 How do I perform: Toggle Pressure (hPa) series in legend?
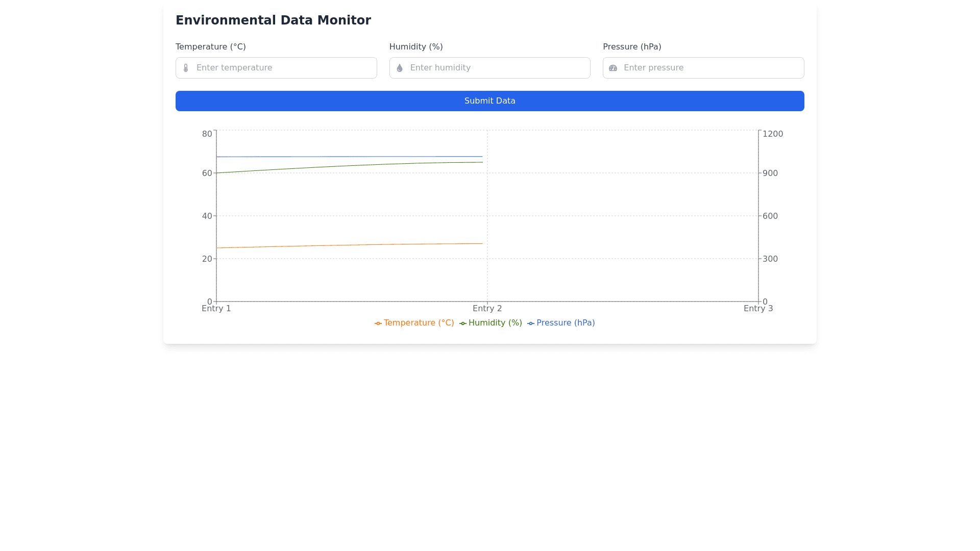coord(566,323)
